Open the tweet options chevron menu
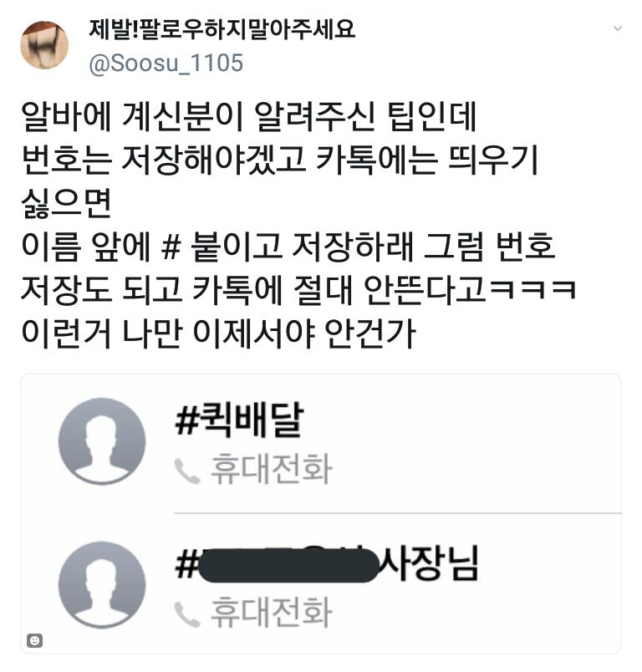 [x=618, y=28]
